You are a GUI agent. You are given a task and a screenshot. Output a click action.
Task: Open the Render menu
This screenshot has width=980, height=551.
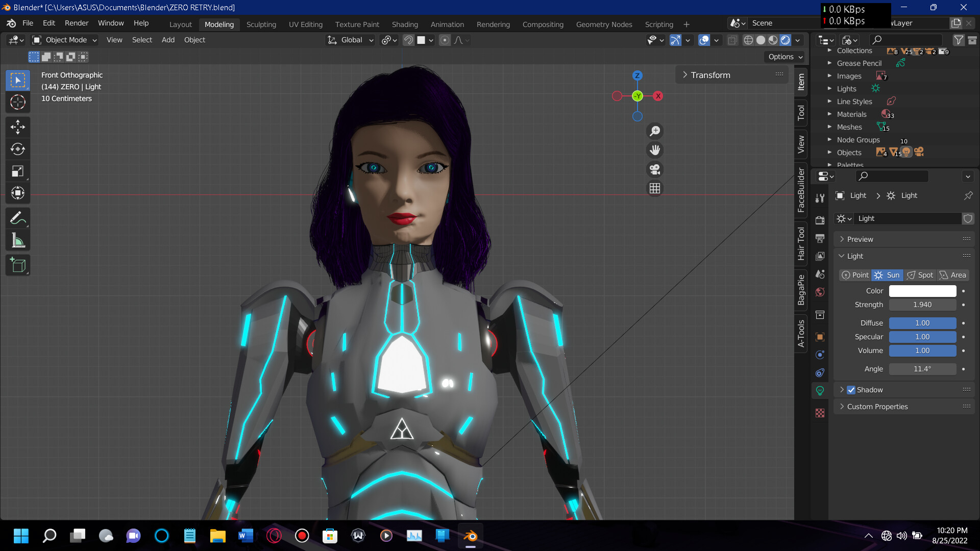click(x=76, y=23)
